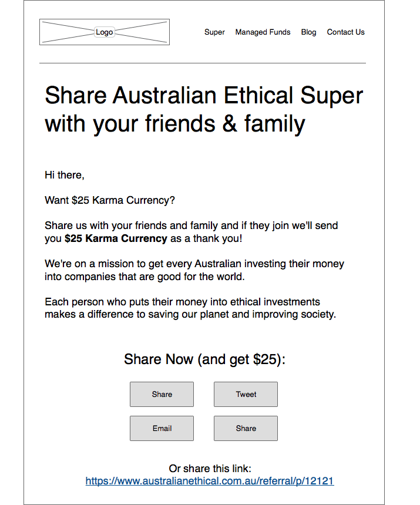Viewport: 420px width, 505px height.
Task: Click the 'Share Now (and get $25):' heading
Action: point(205,359)
